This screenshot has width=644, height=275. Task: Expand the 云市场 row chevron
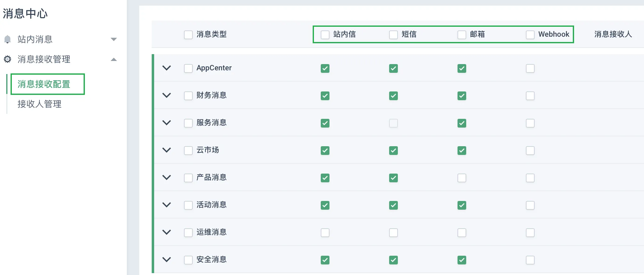tap(167, 150)
